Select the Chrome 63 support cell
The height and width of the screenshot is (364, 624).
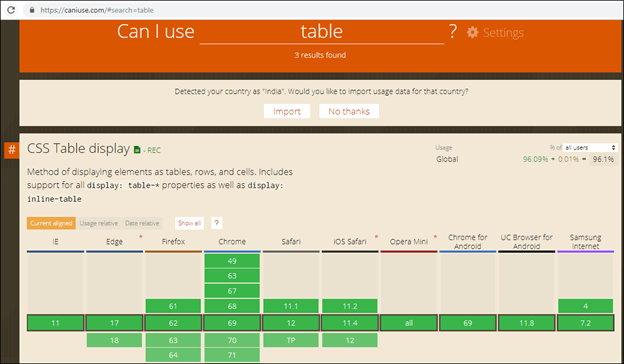click(x=232, y=276)
